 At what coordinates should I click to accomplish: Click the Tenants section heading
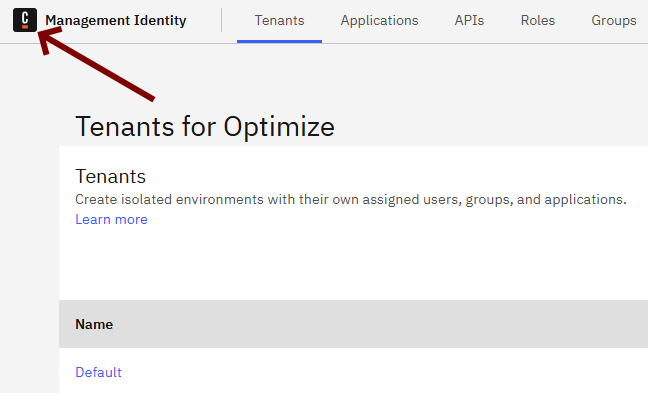click(110, 176)
